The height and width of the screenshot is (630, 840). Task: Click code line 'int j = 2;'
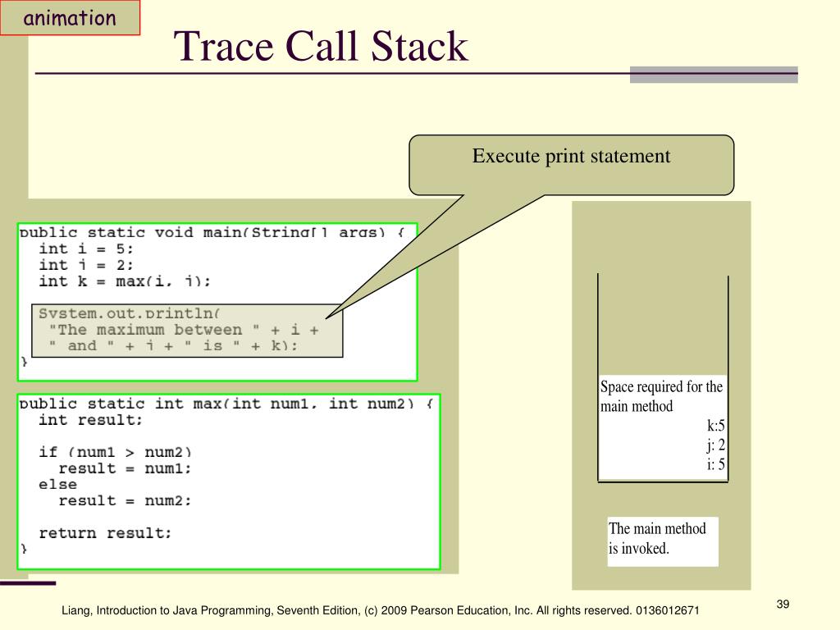tap(85, 265)
